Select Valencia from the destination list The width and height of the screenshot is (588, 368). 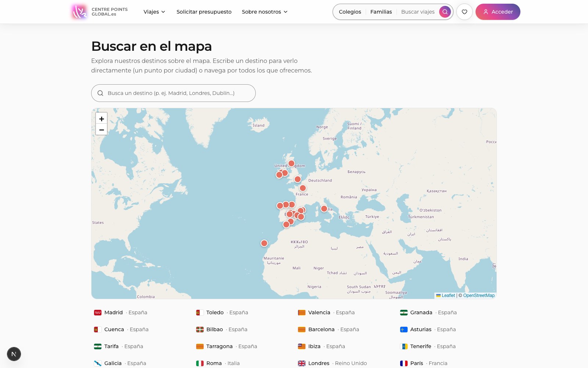tap(326, 312)
